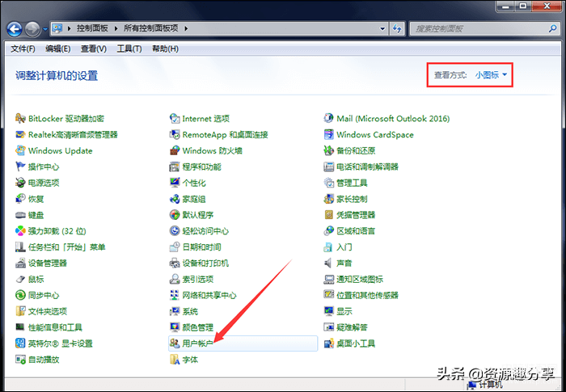Open the 自动播放 icon
This screenshot has width=566, height=392.
20,360
